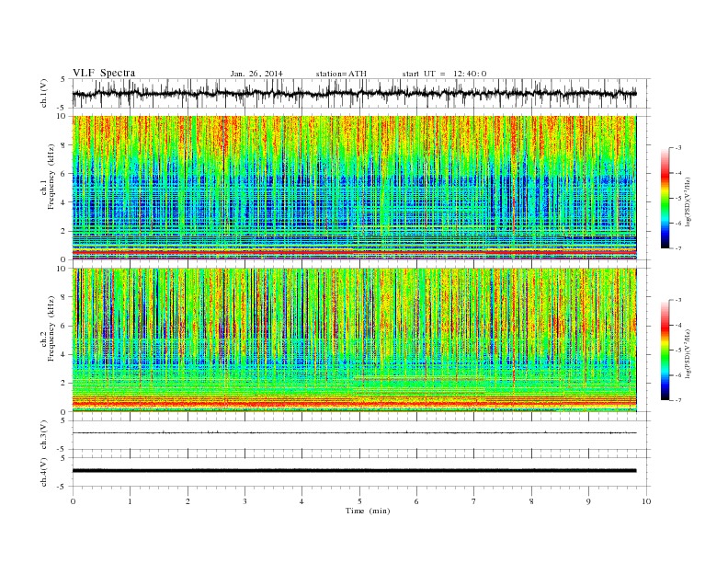Click the ch.1 spectrogram panel
Screen dimensions: 728x563
354,188
